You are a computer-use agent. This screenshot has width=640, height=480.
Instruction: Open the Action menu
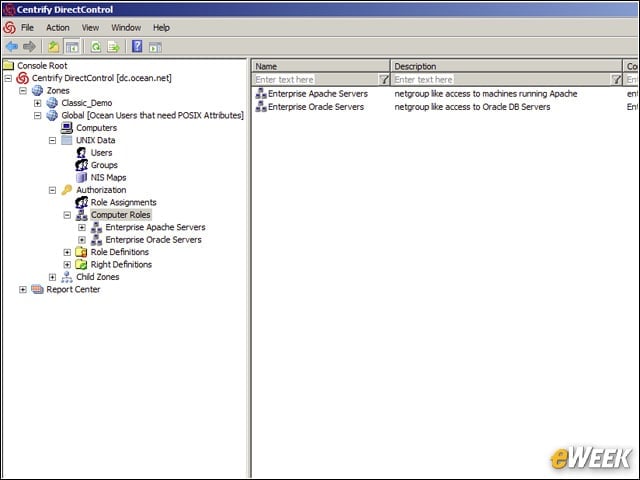pyautogui.click(x=58, y=28)
